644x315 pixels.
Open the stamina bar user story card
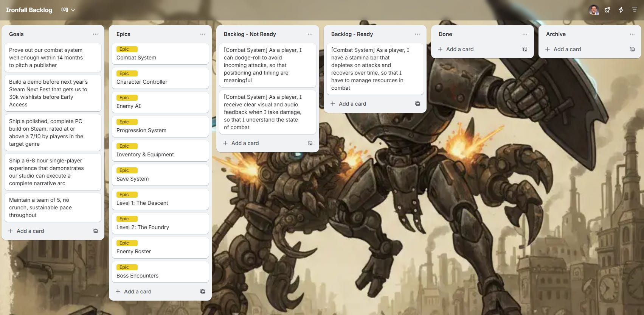coord(375,69)
